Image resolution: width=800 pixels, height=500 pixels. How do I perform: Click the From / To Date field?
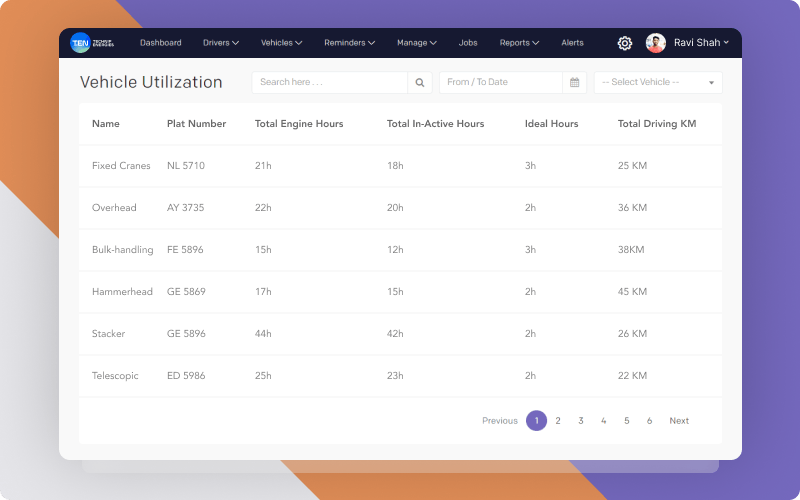point(501,83)
